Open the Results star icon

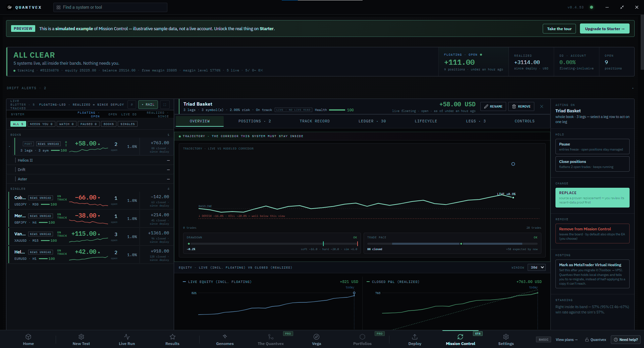[x=172, y=337]
